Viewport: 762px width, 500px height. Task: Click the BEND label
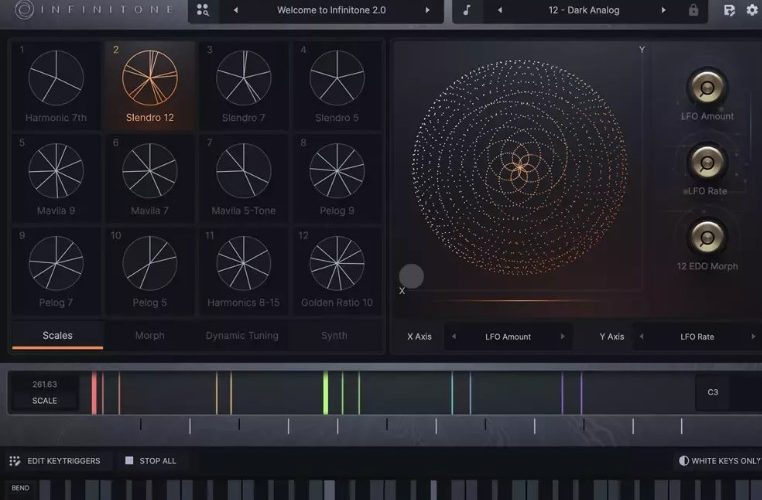(20, 488)
